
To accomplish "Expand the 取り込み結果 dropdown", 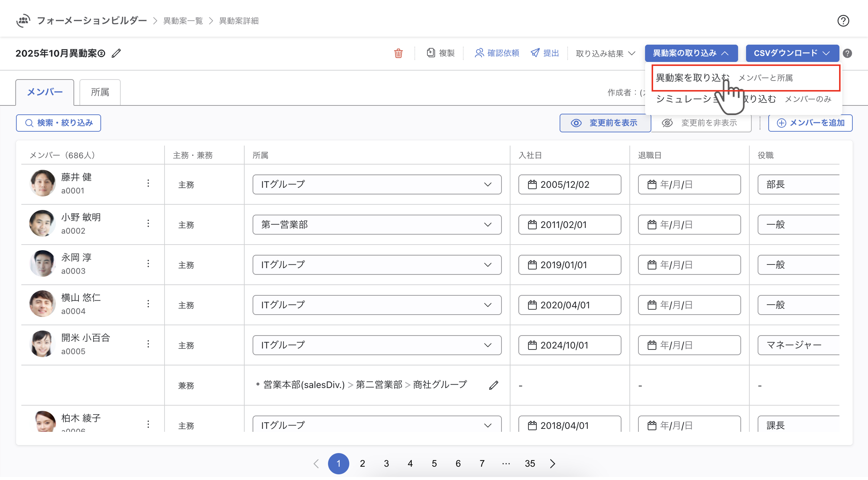I will (x=605, y=54).
